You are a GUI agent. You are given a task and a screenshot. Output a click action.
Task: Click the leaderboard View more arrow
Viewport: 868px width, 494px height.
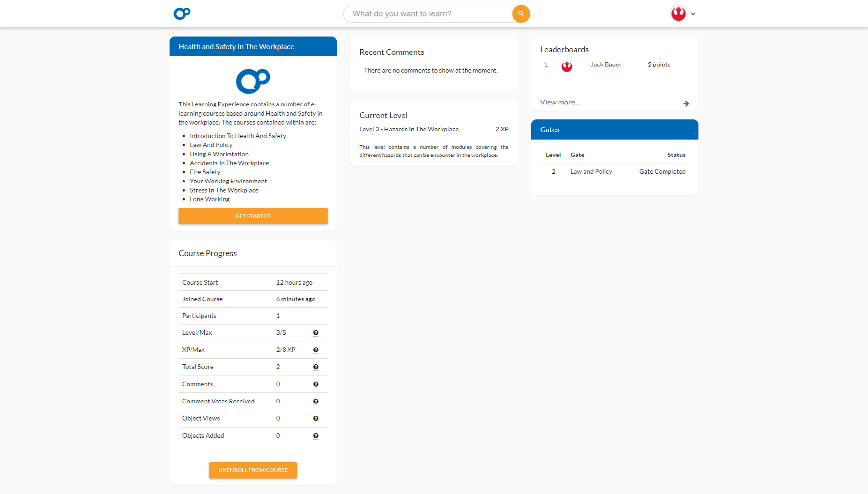(686, 103)
